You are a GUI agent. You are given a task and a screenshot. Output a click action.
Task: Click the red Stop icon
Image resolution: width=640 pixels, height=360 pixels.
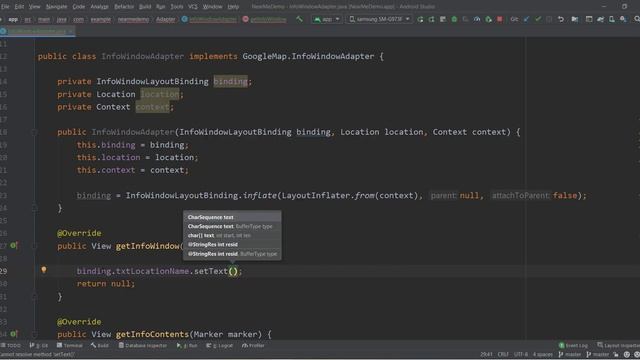[x=500, y=19]
